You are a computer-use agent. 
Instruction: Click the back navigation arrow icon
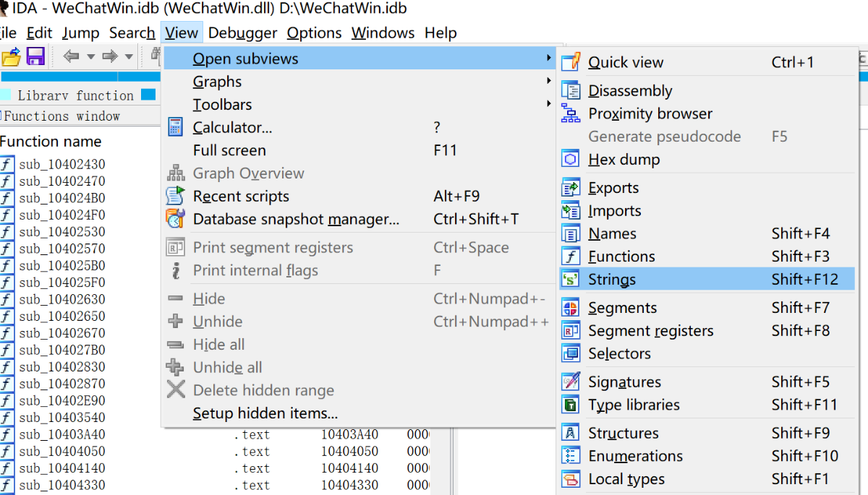point(71,56)
